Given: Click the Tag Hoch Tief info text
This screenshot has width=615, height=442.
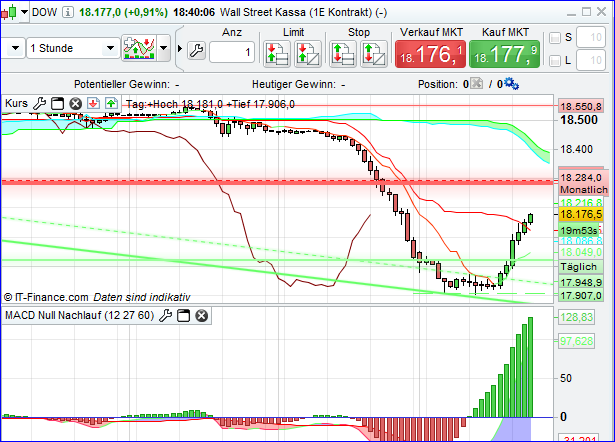Looking at the screenshot, I should 210,104.
